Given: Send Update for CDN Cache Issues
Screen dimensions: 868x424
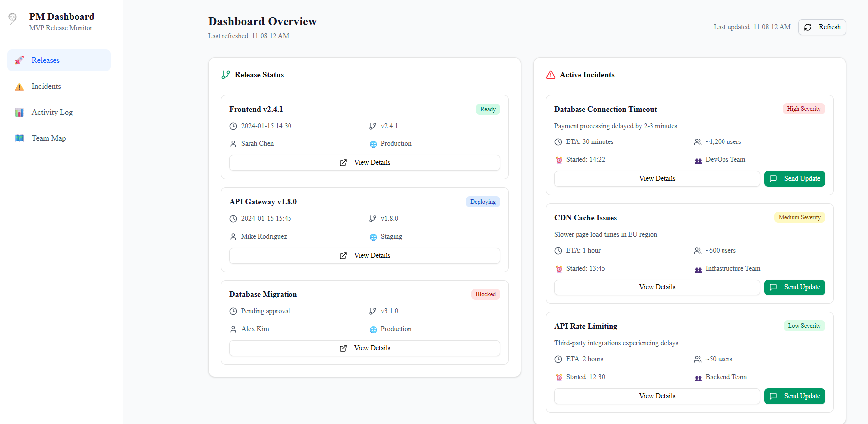Looking at the screenshot, I should pos(794,287).
